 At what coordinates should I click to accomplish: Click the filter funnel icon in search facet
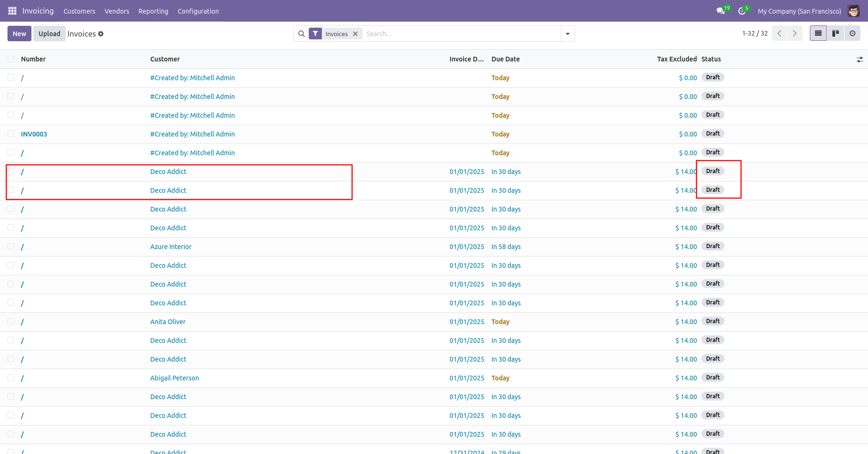tap(315, 34)
